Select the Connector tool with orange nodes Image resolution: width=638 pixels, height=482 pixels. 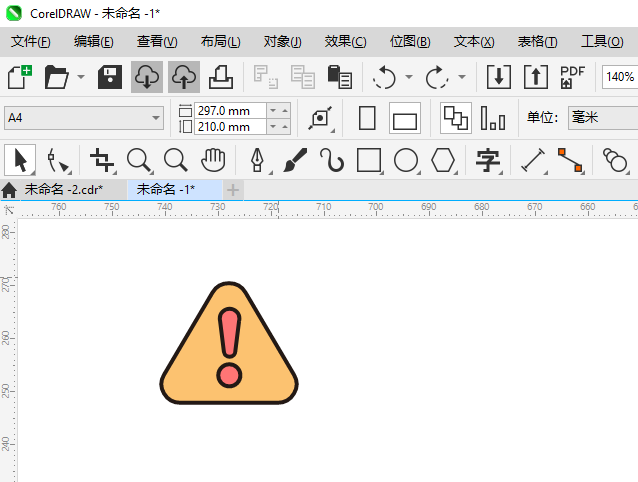570,160
